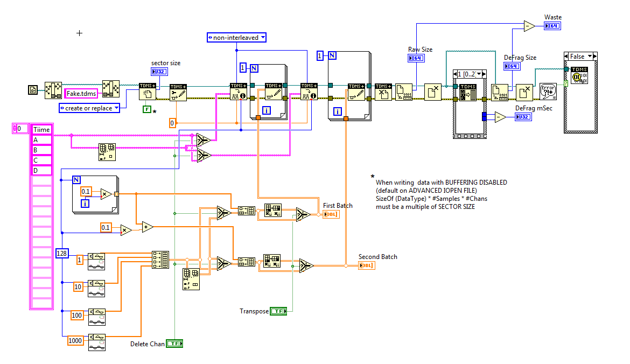Select the Current VI's Path node
The image size is (630, 364).
pyautogui.click(x=32, y=90)
